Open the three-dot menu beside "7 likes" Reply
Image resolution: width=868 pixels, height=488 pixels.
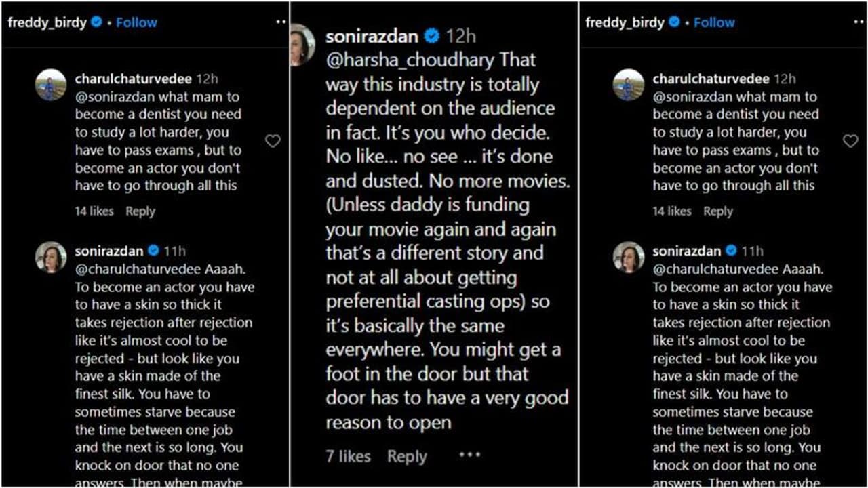pos(469,455)
